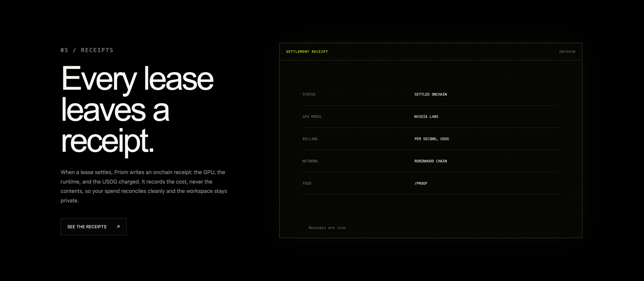
Task: Click the SETTLED ONCHAIN value
Action: (431, 94)
